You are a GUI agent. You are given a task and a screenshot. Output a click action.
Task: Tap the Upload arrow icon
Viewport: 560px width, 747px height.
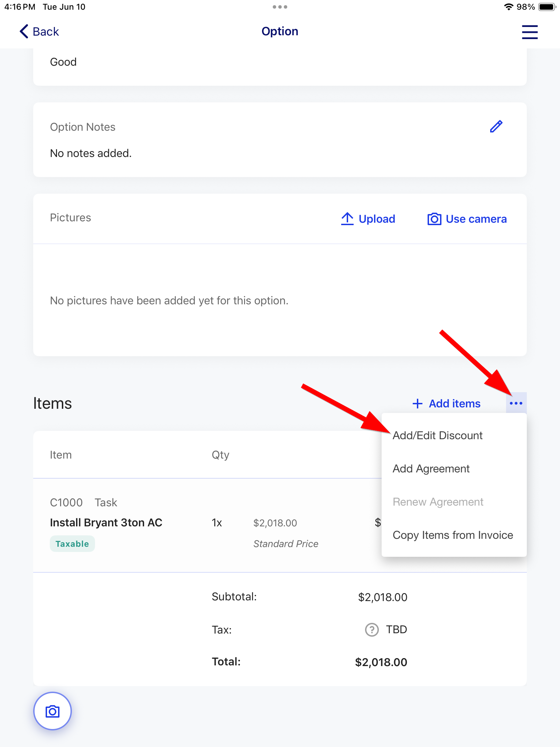click(347, 219)
